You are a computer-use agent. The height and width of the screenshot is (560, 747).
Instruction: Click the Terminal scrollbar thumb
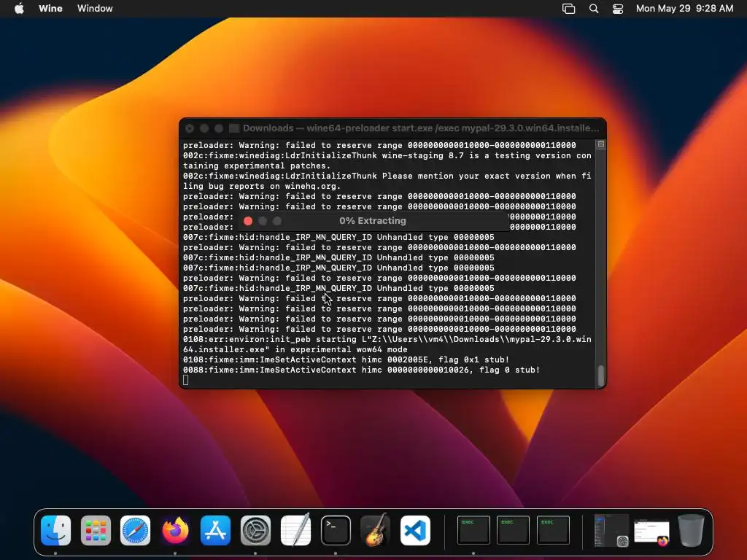(601, 376)
